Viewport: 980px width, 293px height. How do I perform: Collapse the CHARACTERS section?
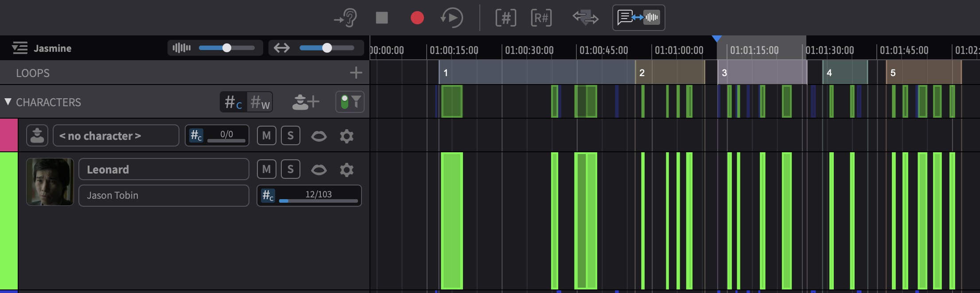8,102
